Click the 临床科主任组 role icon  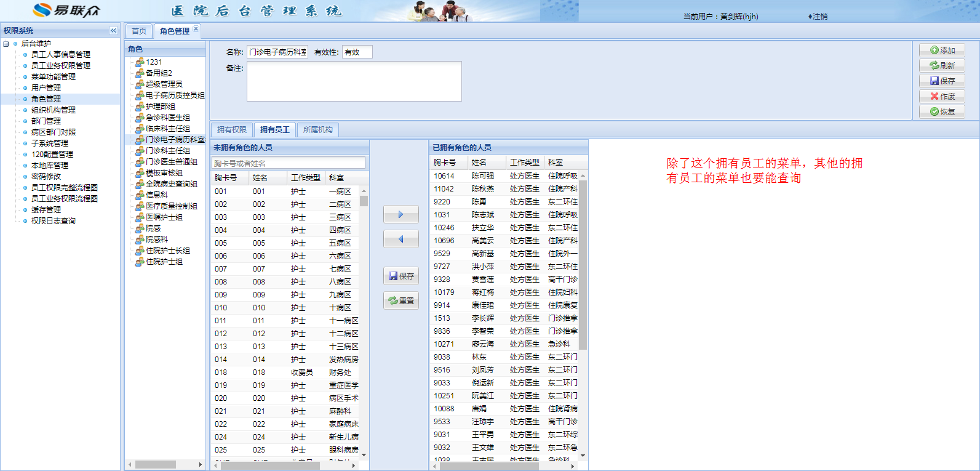point(140,129)
